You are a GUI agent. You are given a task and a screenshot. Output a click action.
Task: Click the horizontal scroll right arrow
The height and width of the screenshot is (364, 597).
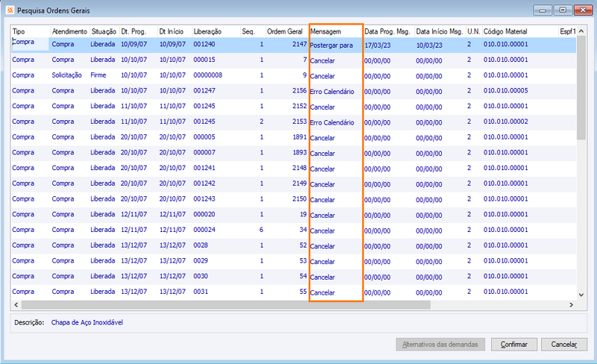571,304
